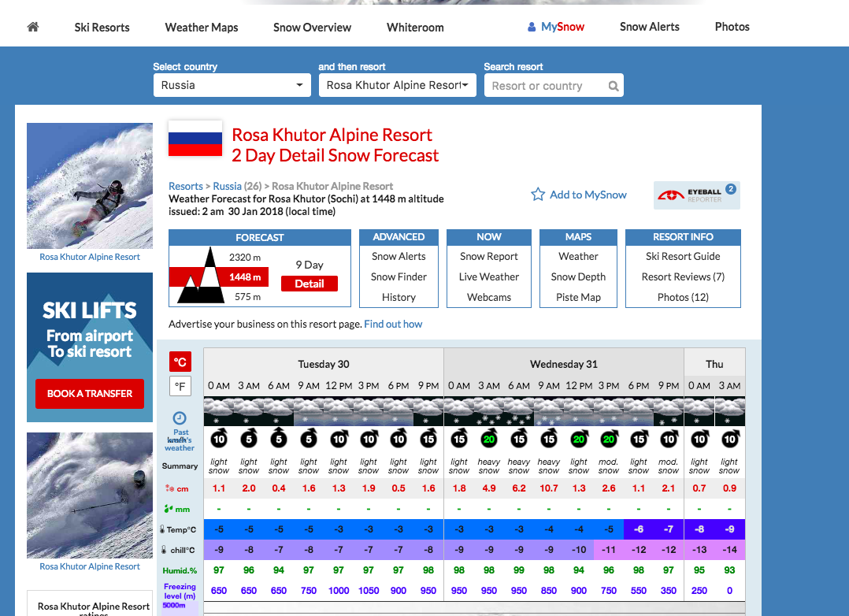Screen dimensions: 849x616
Task: Click the Temp°C thermometer icon
Action: pos(162,529)
